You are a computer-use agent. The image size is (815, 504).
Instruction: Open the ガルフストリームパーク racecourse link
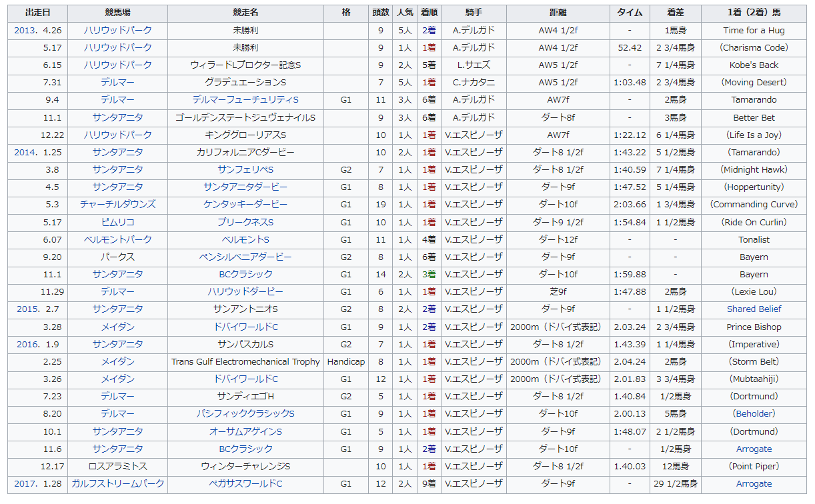click(x=117, y=483)
